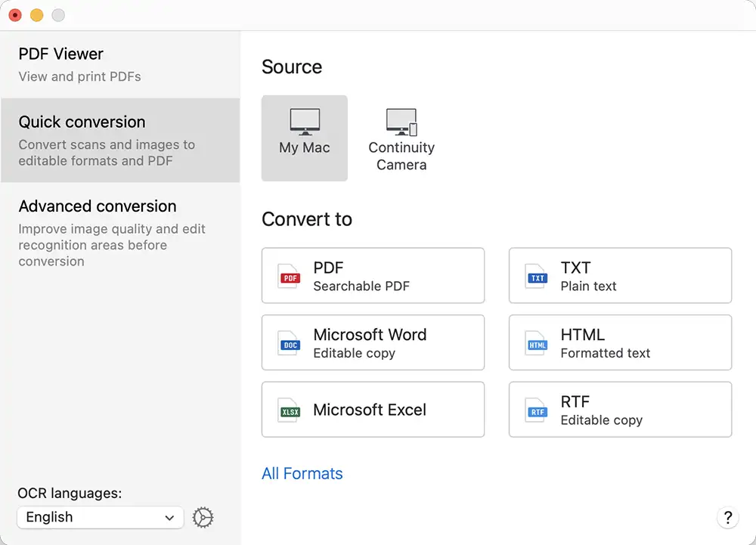Switch to Quick conversion section
Viewport: 756px width, 545px height.
120,141
